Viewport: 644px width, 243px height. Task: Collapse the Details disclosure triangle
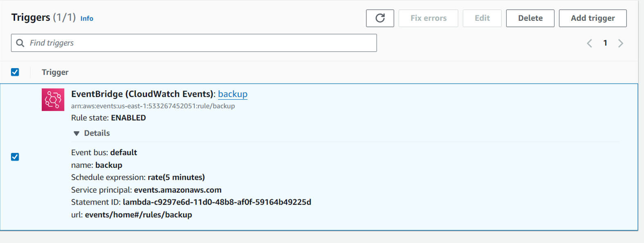[x=76, y=134]
